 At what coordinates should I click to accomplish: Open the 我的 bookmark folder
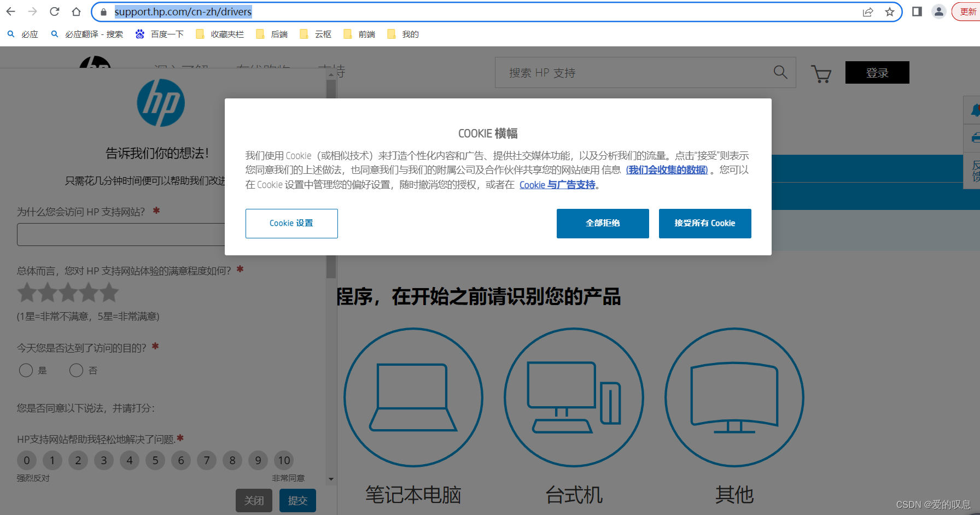pyautogui.click(x=403, y=34)
